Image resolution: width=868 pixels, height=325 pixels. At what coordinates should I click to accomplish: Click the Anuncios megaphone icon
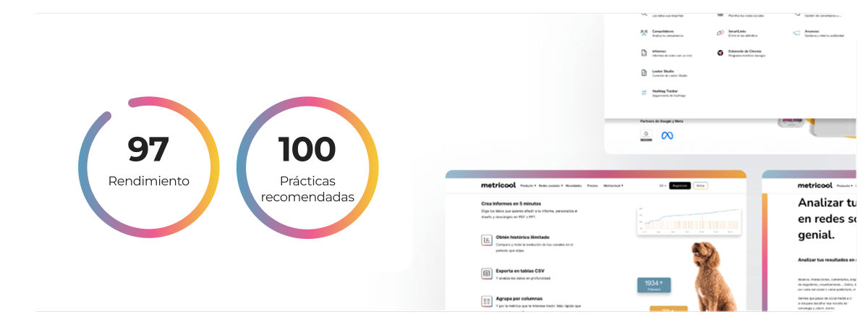(x=796, y=33)
